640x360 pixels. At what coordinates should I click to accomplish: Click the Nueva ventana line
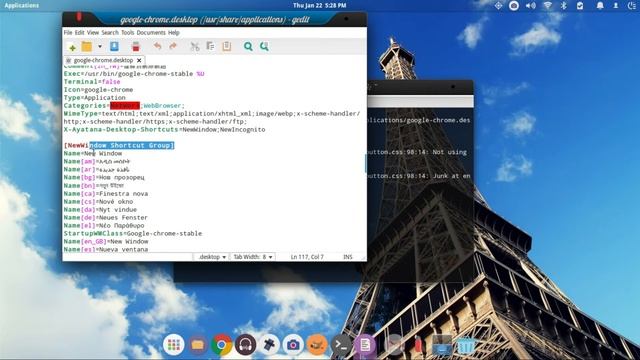point(106,249)
